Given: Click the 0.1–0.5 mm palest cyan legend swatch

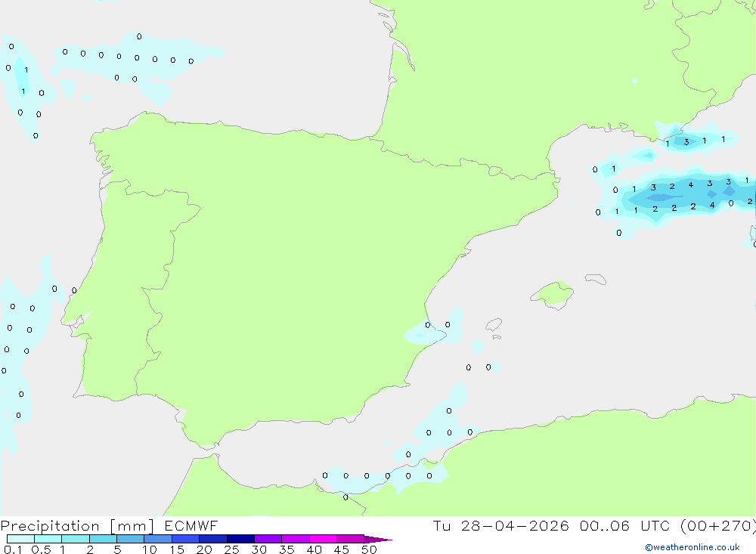Looking at the screenshot, I should tap(20, 539).
